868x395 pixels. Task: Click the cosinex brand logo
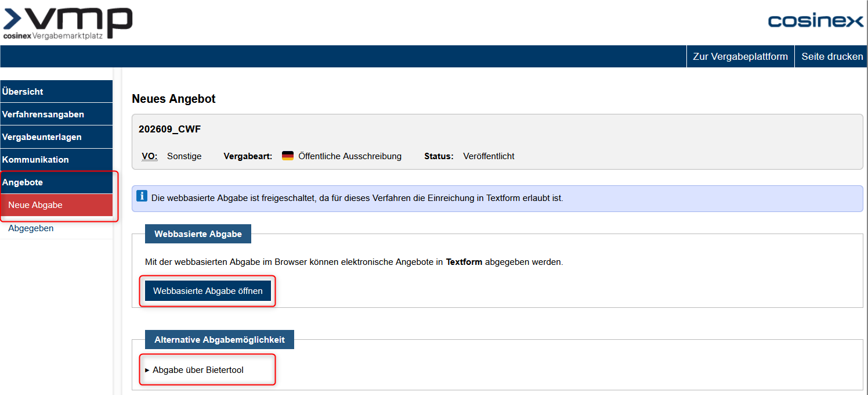click(816, 21)
